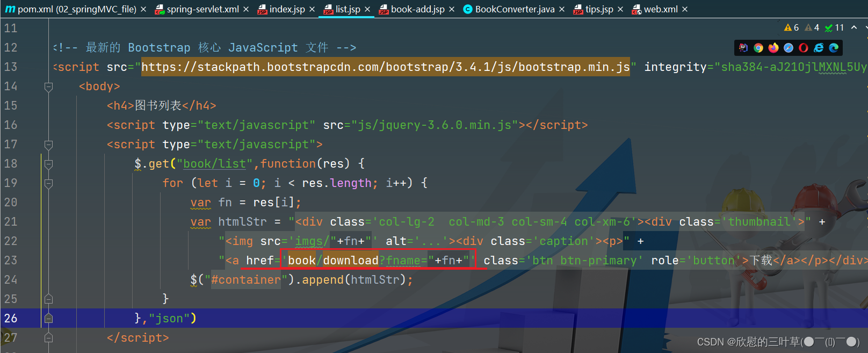Close the list.jsp tab
868x353 pixels.
tap(367, 10)
